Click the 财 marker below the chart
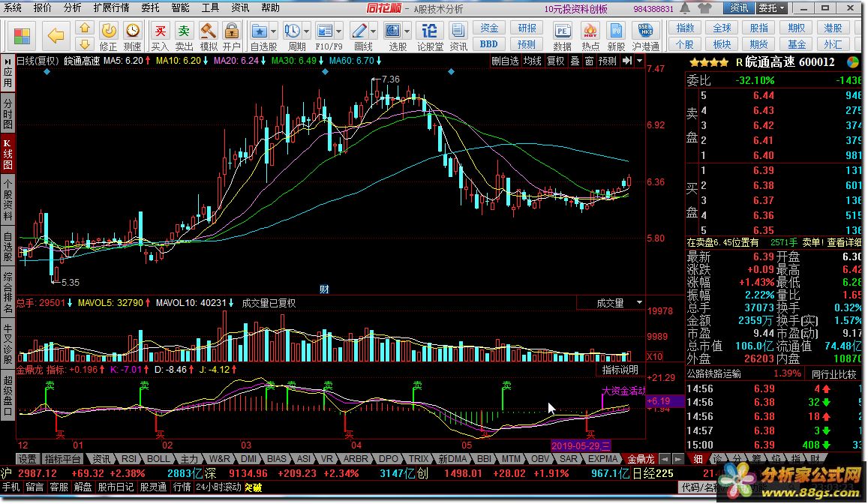 click(x=324, y=289)
